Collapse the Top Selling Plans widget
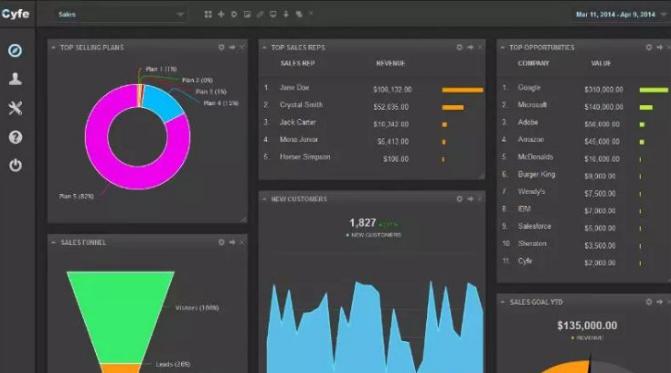 click(x=53, y=47)
